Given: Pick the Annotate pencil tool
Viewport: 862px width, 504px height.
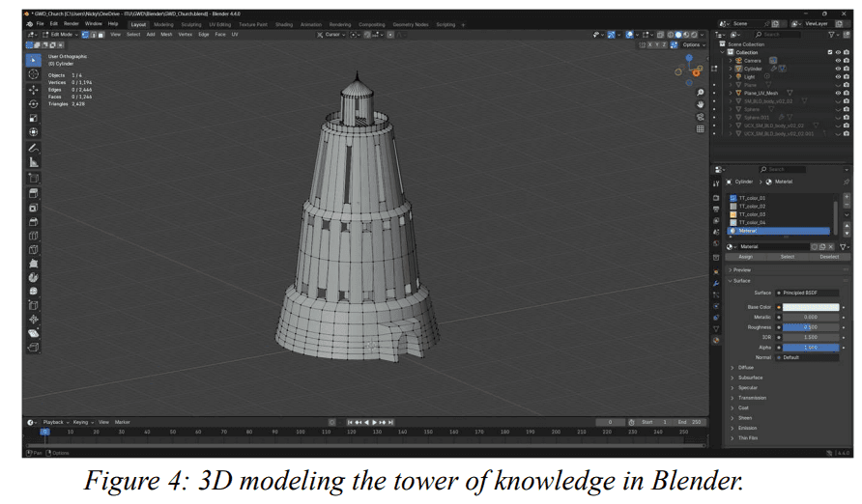Looking at the screenshot, I should (34, 148).
